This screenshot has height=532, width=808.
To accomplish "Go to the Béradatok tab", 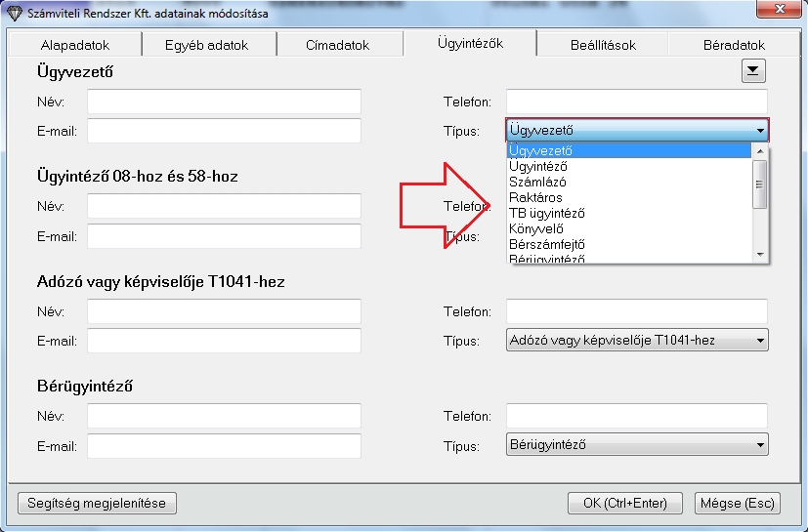I will [734, 45].
